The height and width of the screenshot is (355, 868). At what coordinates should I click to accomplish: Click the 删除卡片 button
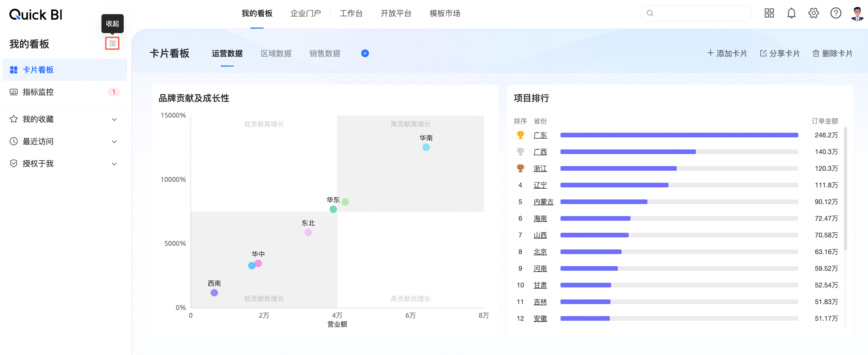(833, 53)
